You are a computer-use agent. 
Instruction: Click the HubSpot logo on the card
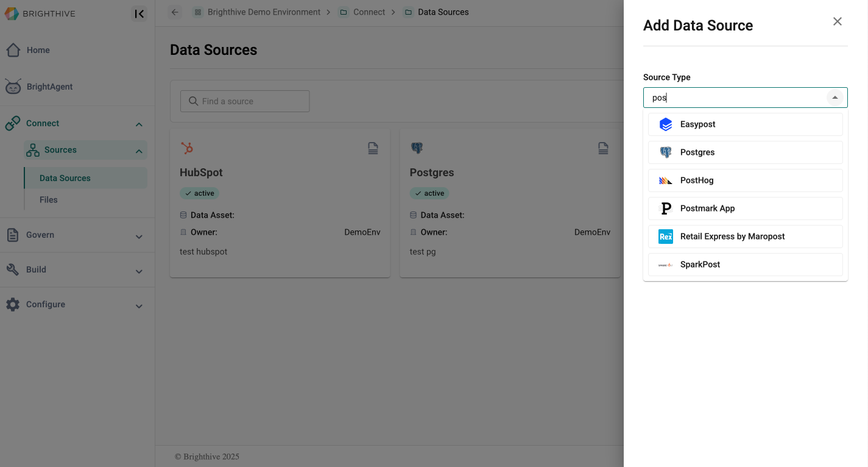187,148
